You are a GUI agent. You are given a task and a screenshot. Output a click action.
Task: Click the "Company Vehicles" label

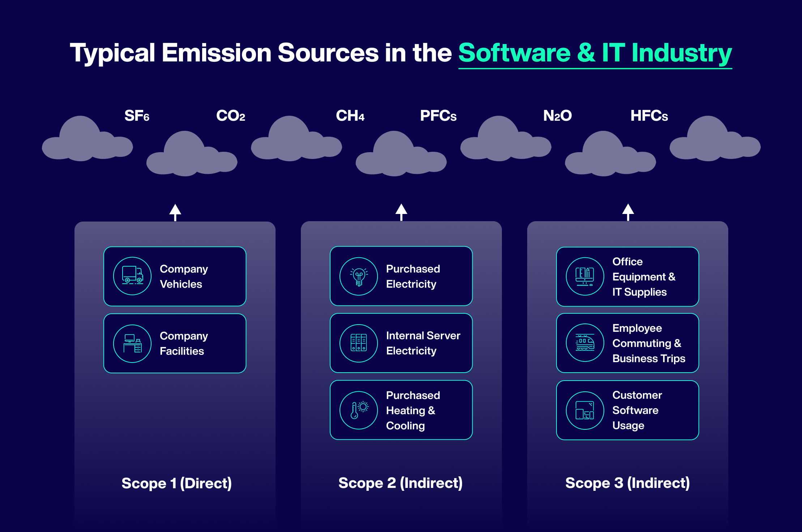pos(184,276)
